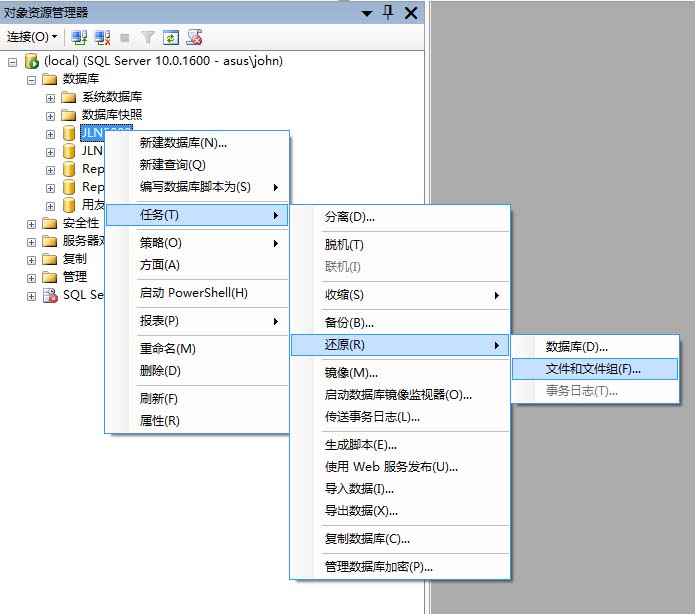The width and height of the screenshot is (695, 614).
Task: Expand the 系统数据库 folder
Action: click(x=50, y=97)
